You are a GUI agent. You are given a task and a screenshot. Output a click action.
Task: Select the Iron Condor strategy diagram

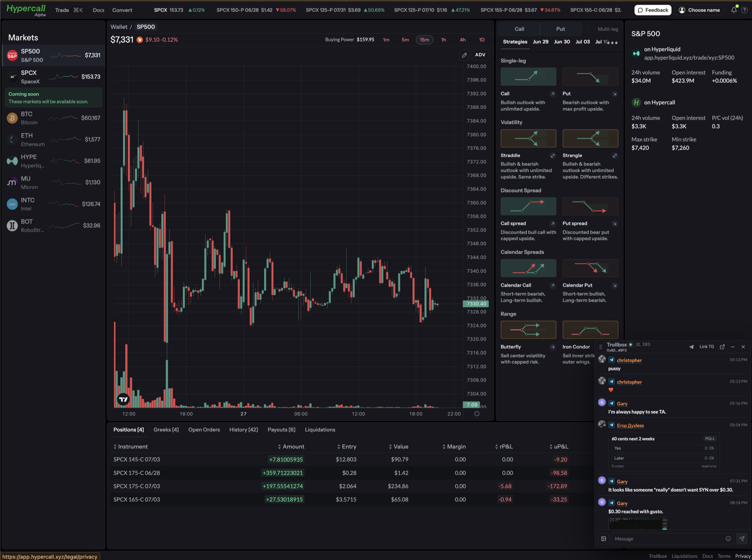pyautogui.click(x=590, y=329)
